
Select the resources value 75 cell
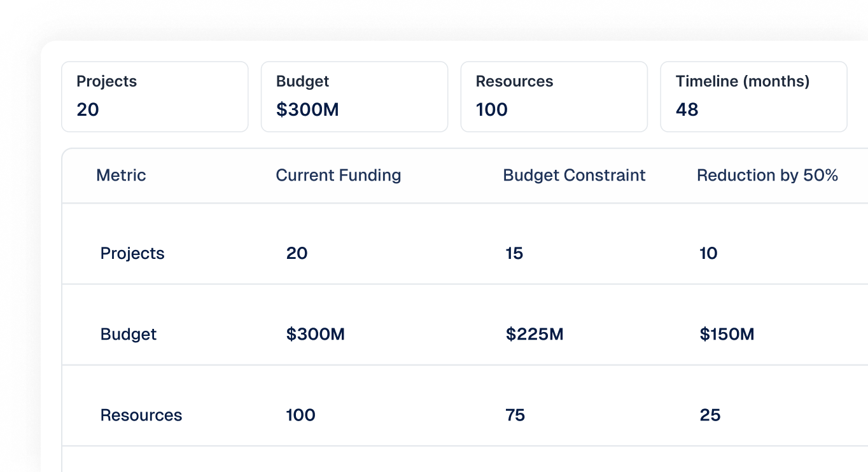coord(515,415)
